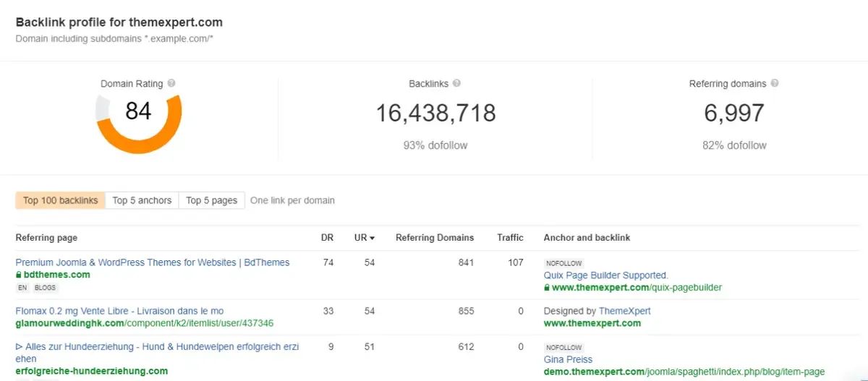The height and width of the screenshot is (381, 868).
Task: Click the erfolgreiche-hundeerziehung.com domain link
Action: (x=91, y=372)
